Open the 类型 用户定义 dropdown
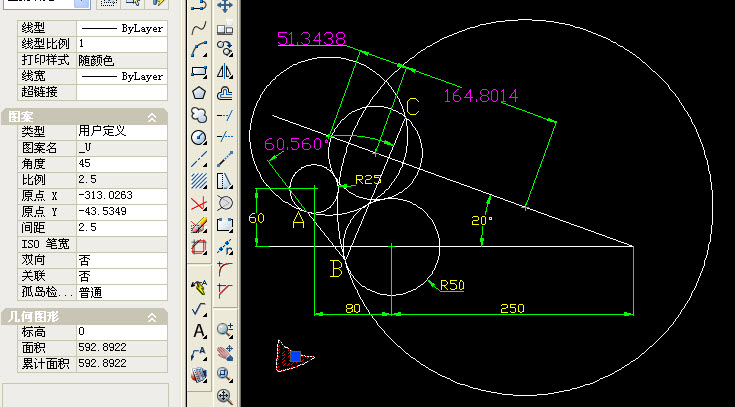 point(122,131)
